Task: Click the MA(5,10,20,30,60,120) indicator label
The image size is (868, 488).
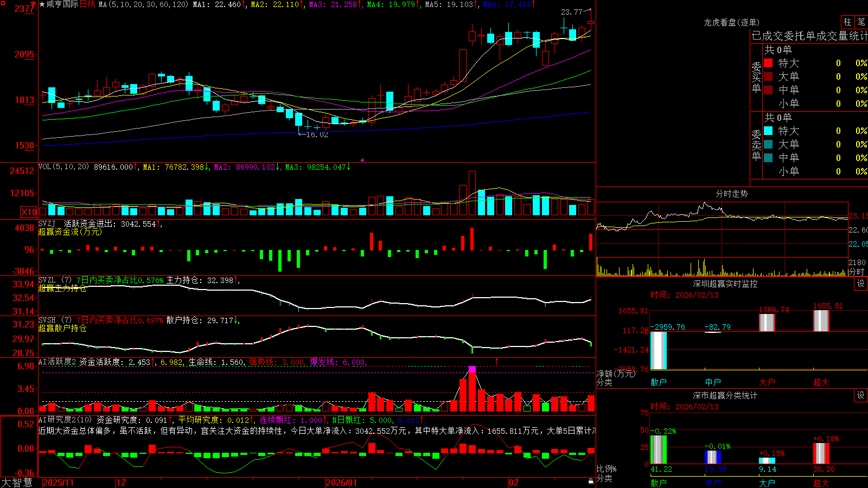Action: click(143, 4)
